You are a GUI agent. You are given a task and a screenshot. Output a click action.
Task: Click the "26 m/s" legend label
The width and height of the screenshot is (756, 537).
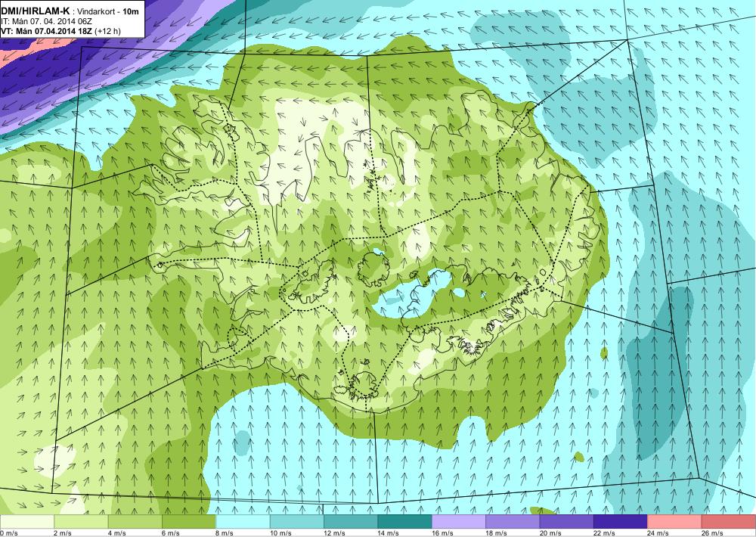click(713, 533)
